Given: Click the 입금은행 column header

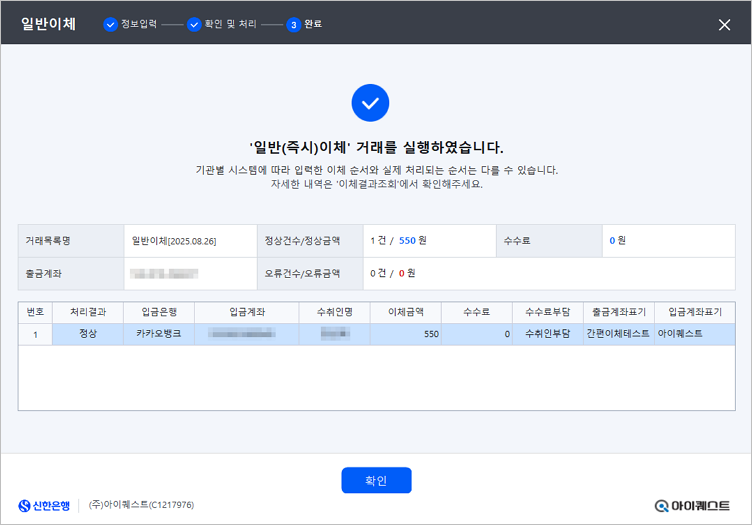Looking at the screenshot, I should tap(159, 312).
